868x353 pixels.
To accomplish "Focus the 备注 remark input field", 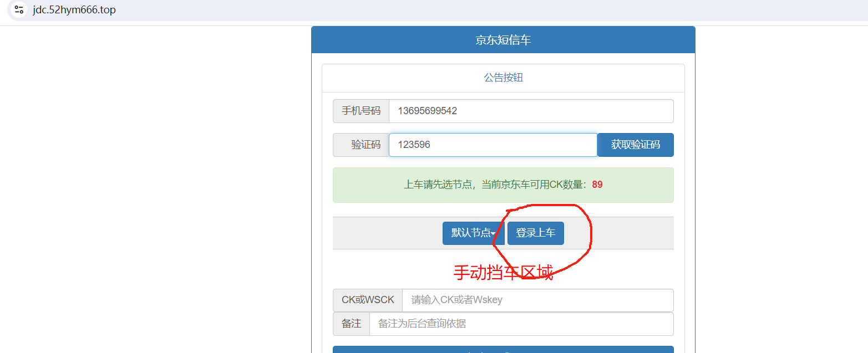I will [x=521, y=324].
